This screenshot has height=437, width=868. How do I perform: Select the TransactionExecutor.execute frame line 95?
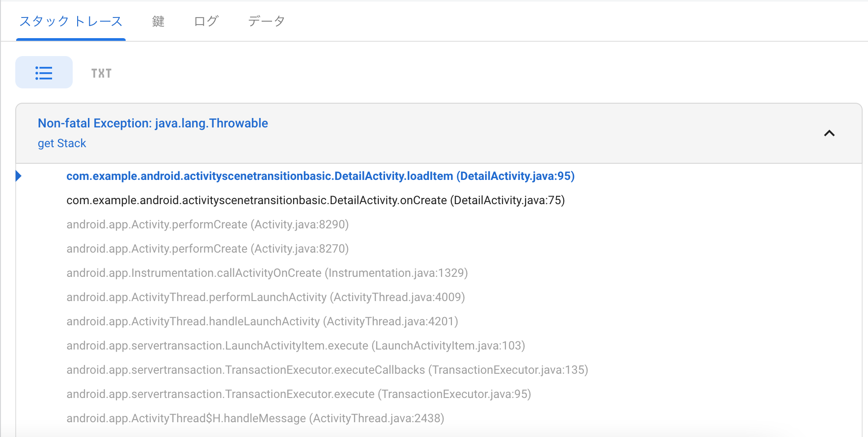pos(298,394)
